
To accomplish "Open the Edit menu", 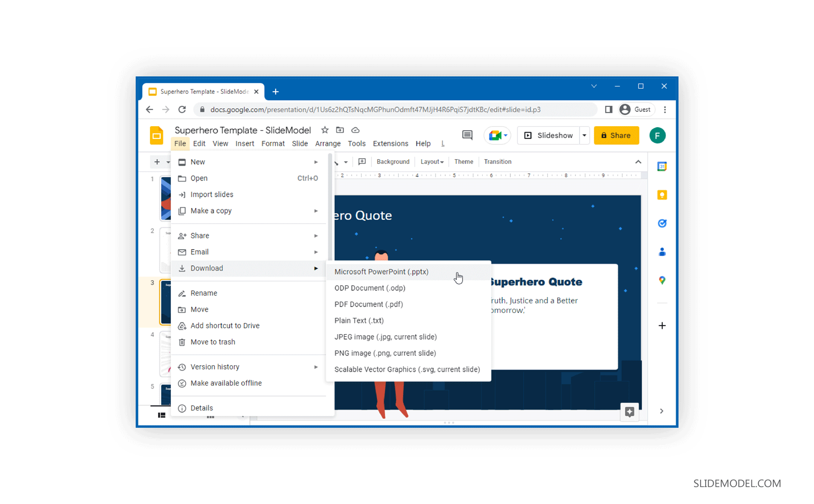I will point(199,143).
